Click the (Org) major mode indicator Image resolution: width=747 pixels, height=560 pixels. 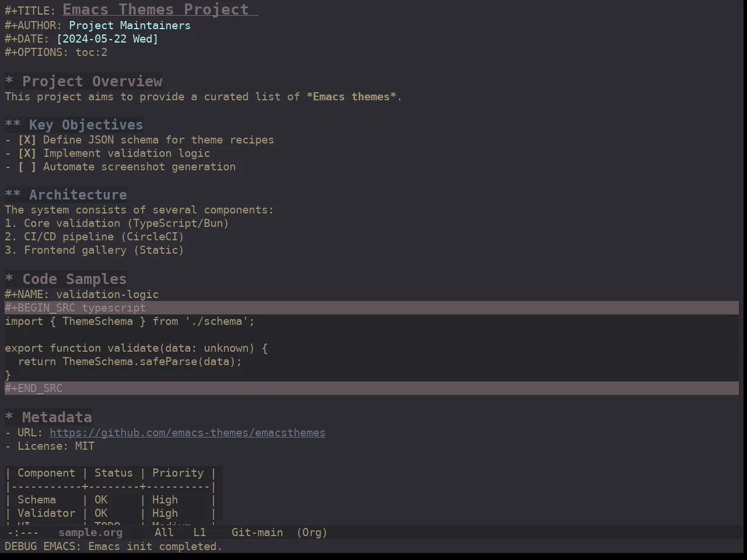click(x=312, y=533)
